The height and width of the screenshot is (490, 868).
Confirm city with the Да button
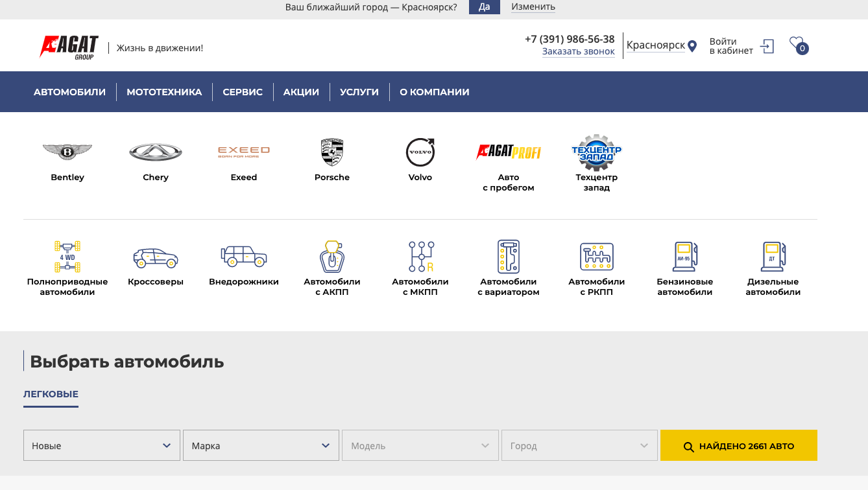pos(485,7)
